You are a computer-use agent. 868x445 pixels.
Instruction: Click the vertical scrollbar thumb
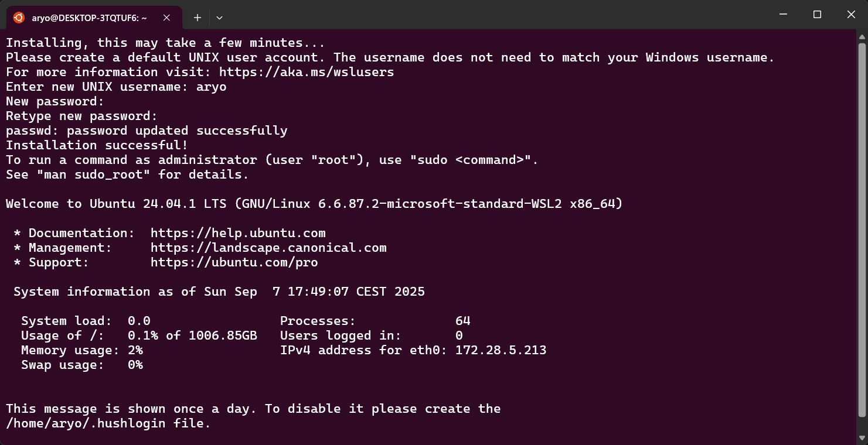[862, 230]
